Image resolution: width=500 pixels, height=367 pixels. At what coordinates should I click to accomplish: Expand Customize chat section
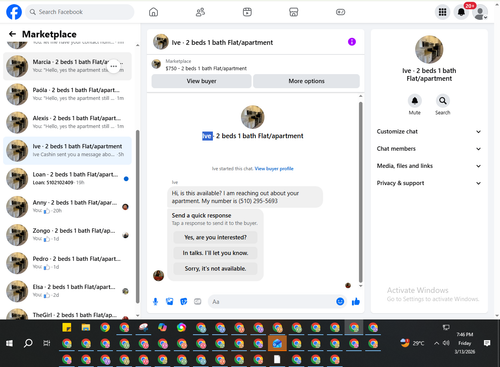429,132
